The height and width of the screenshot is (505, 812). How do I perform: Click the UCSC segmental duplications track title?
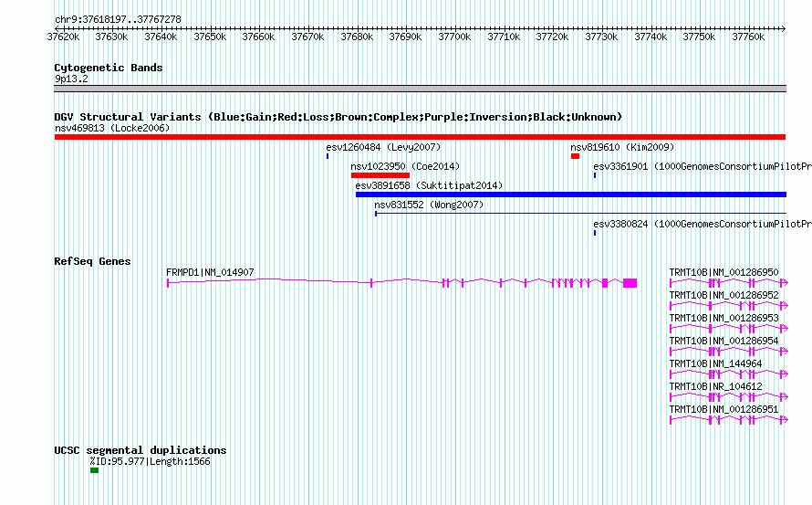click(141, 450)
